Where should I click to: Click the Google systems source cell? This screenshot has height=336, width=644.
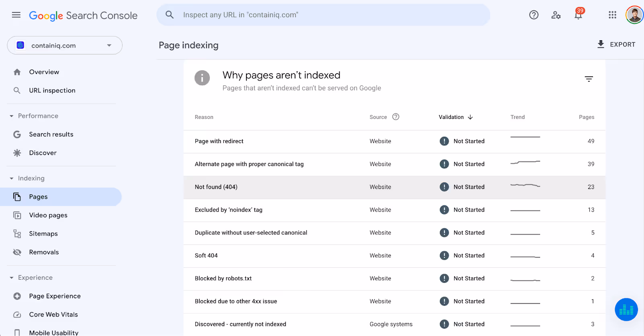(x=391, y=324)
